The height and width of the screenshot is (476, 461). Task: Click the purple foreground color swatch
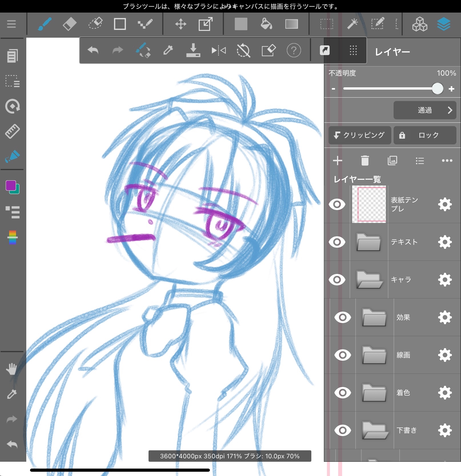(11, 186)
